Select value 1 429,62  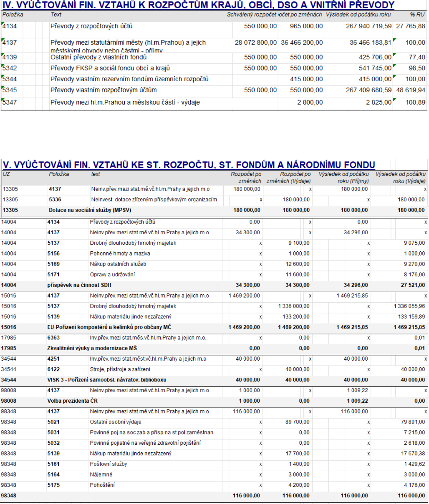tap(414, 464)
